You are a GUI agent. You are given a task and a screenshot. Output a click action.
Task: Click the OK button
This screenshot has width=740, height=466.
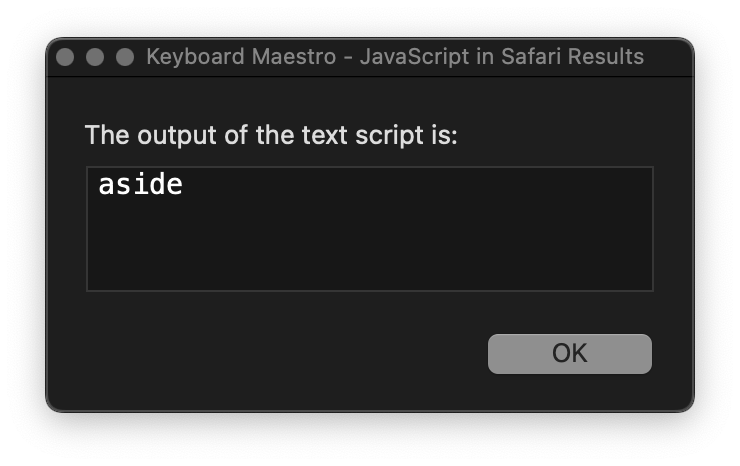[570, 354]
